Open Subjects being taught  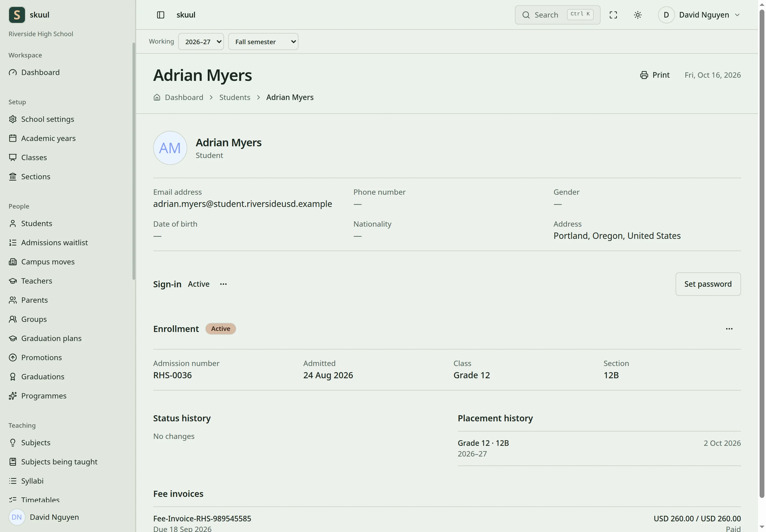pos(53,462)
